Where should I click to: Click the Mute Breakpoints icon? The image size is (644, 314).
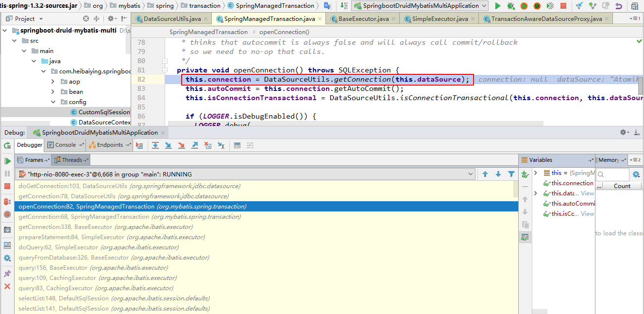click(7, 214)
